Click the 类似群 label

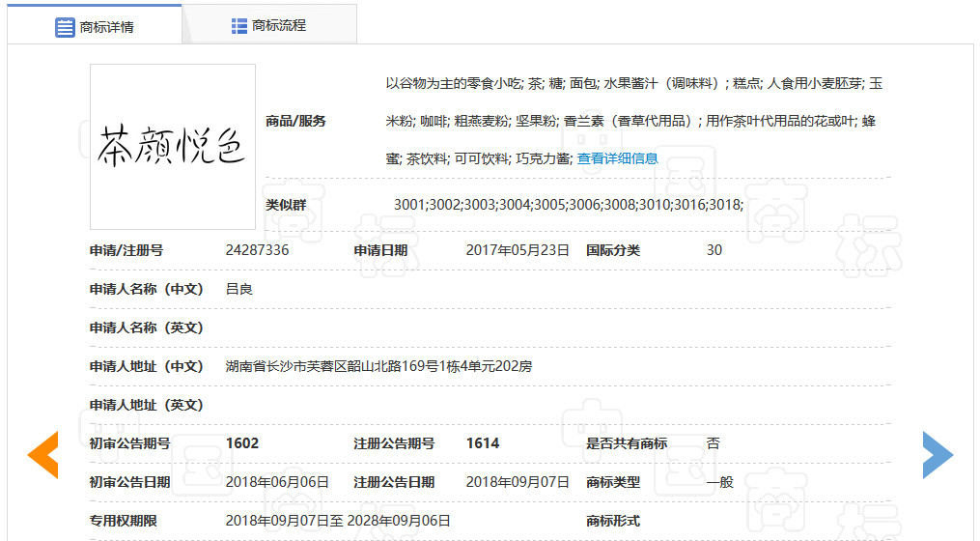coord(286,205)
